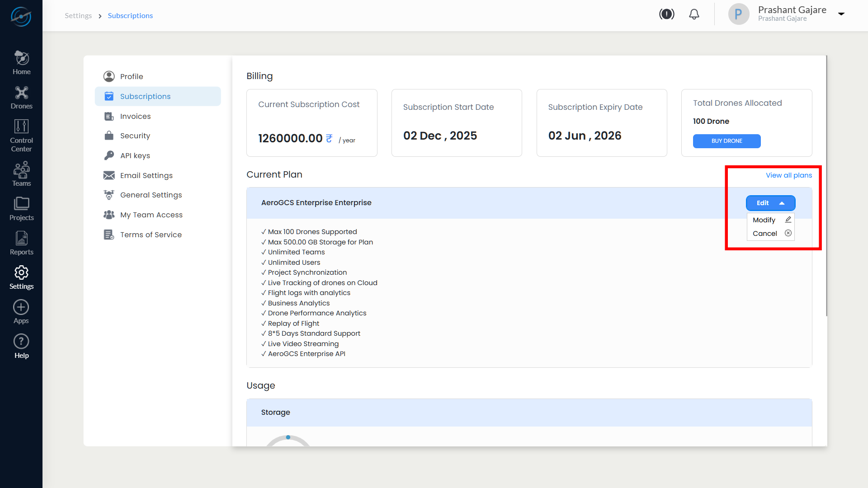Open the Reports sidebar icon
Image resolution: width=868 pixels, height=488 pixels.
click(21, 243)
